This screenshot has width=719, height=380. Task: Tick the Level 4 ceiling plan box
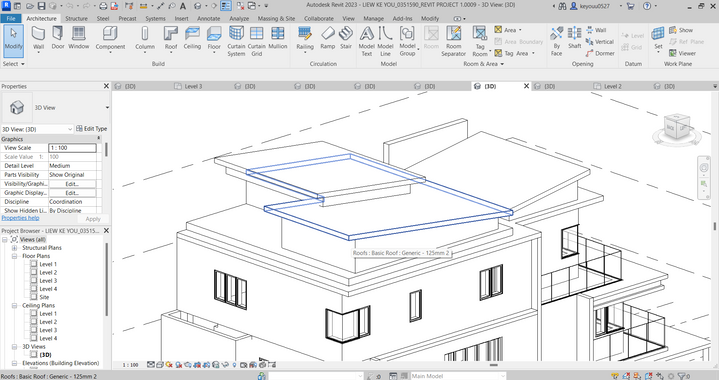[33, 338]
